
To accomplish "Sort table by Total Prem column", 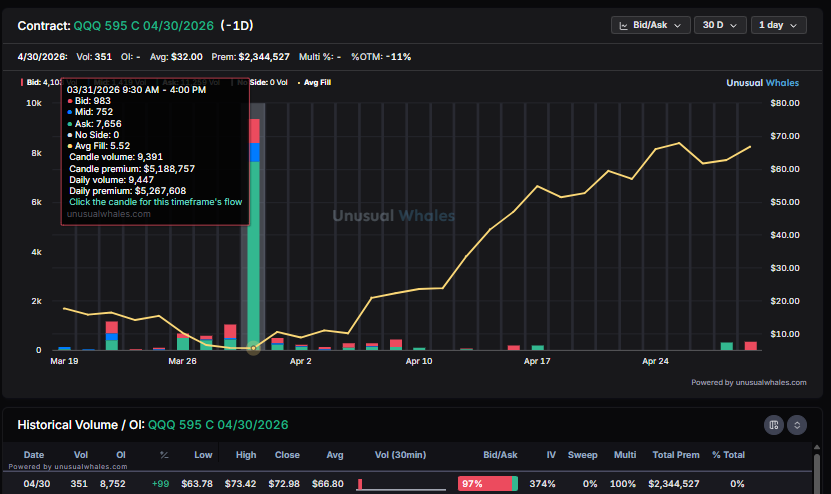I will (x=676, y=455).
